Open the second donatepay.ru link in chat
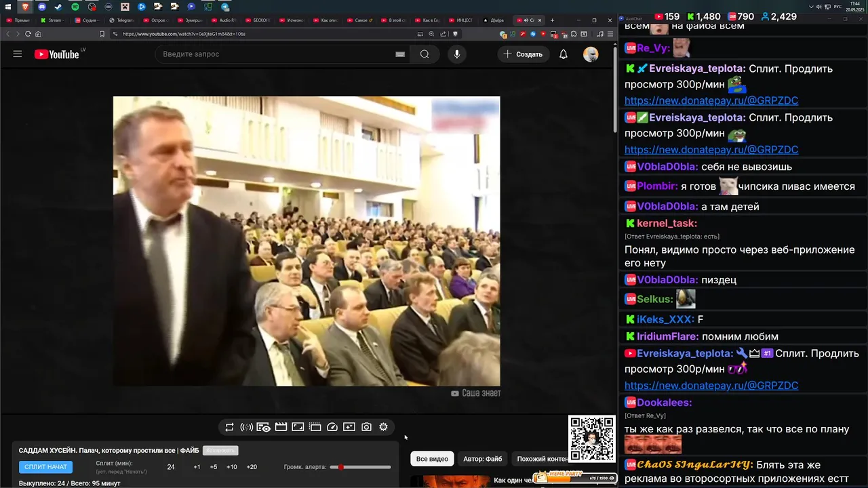The image size is (868, 488). point(711,149)
